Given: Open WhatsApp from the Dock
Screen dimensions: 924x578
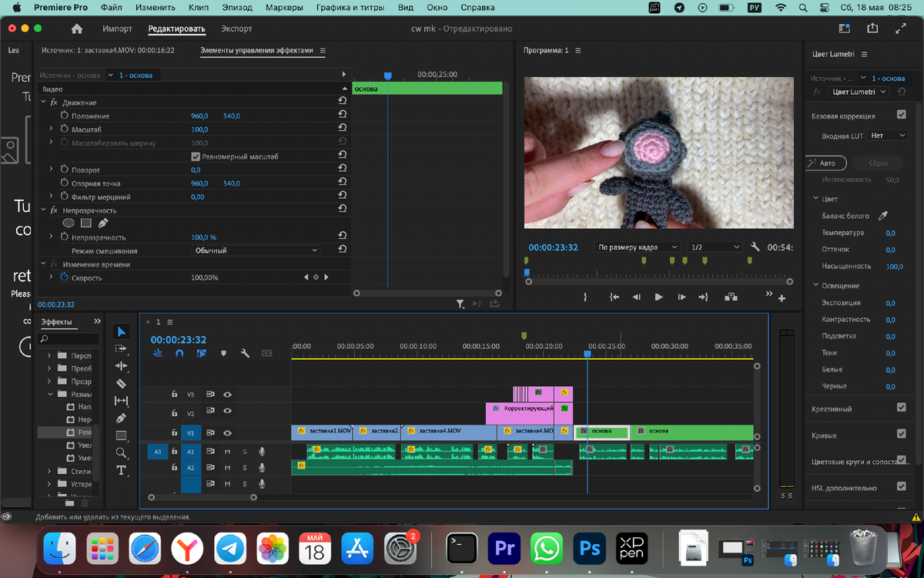Looking at the screenshot, I should click(547, 549).
